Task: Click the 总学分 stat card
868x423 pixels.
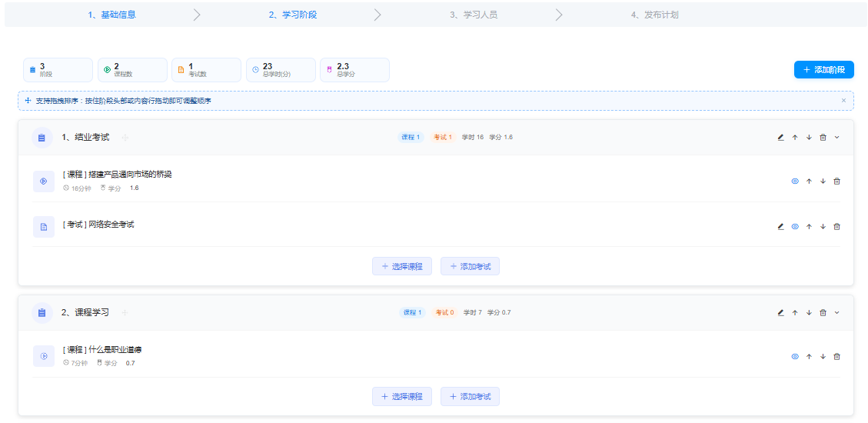Action: point(355,70)
